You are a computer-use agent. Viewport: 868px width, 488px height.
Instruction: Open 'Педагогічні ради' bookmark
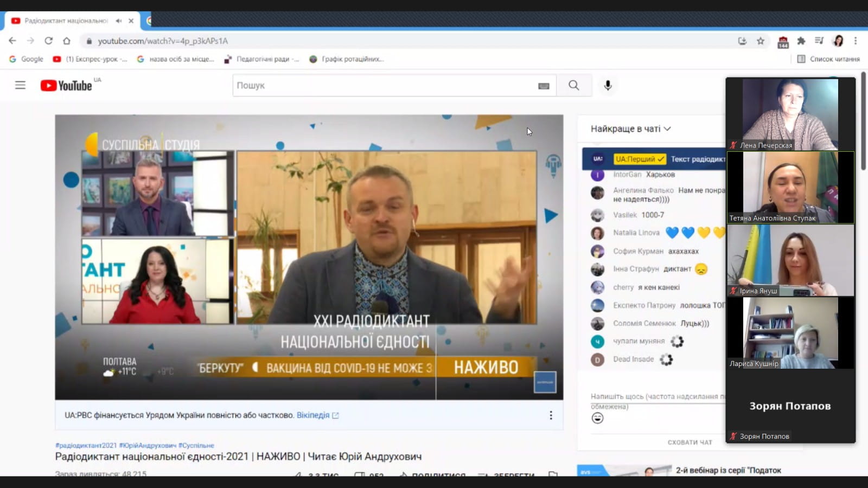[x=262, y=59]
